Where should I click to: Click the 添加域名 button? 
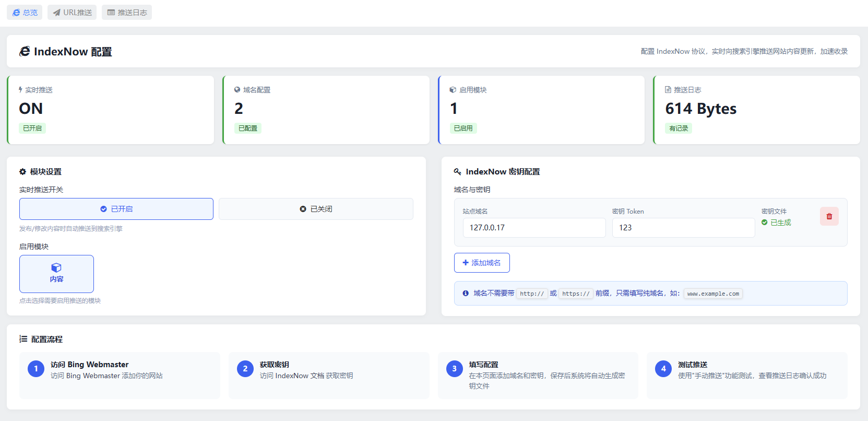[x=482, y=263]
